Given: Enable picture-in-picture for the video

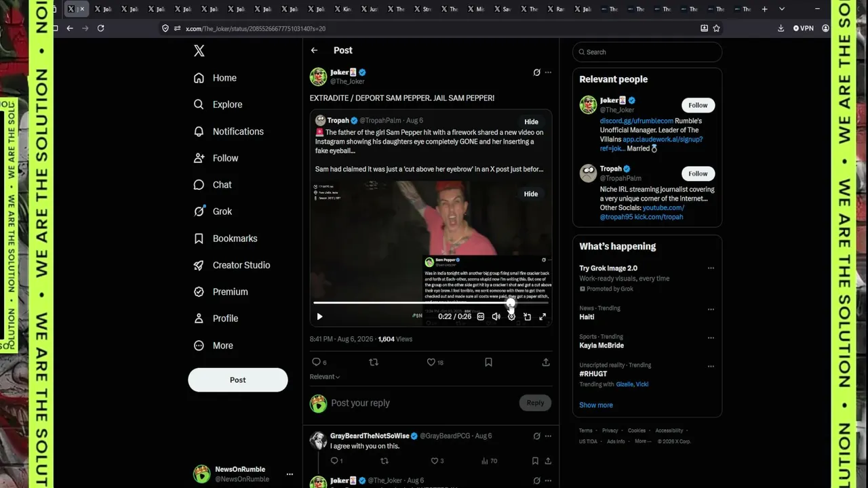Looking at the screenshot, I should (x=527, y=317).
